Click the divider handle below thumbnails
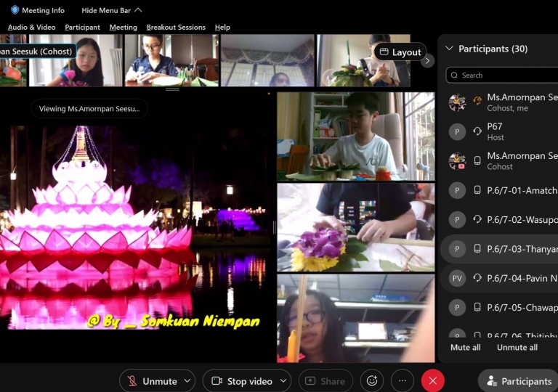Image resolution: width=558 pixels, height=392 pixels. [x=172, y=89]
